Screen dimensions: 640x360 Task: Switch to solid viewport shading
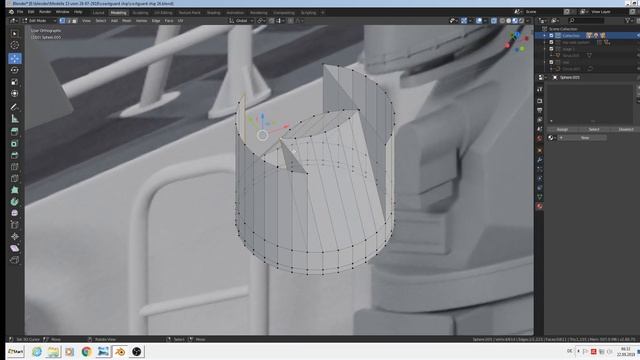point(509,20)
